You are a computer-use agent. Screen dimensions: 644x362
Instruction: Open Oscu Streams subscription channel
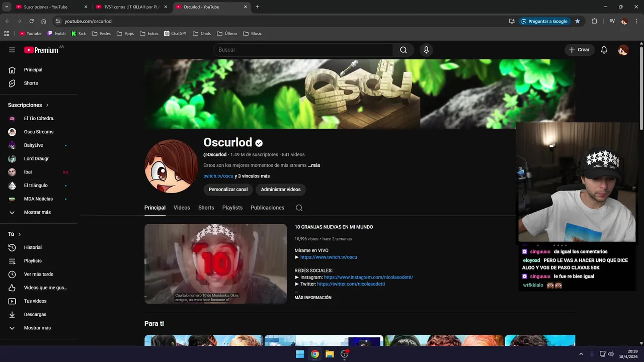point(39,132)
